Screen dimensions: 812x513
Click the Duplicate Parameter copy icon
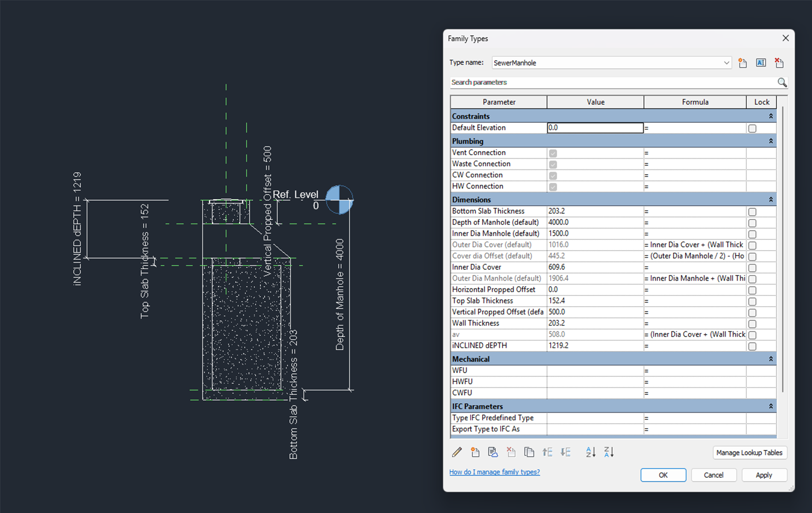point(529,452)
